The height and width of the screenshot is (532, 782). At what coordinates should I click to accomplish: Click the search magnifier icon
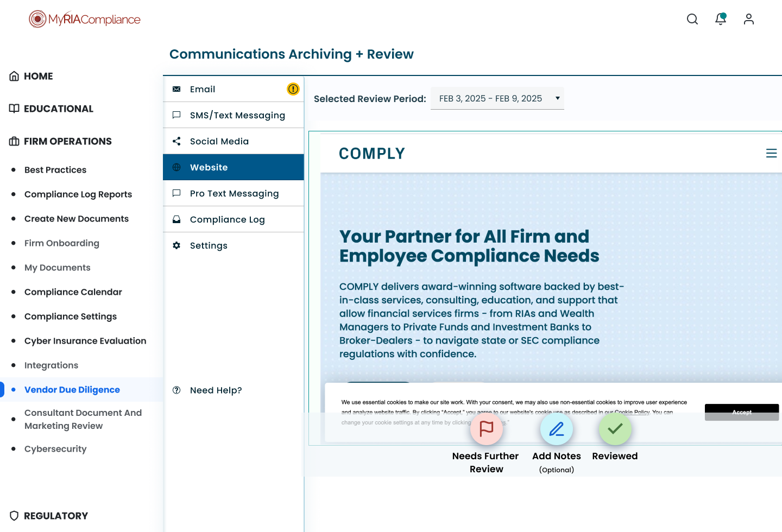point(692,19)
